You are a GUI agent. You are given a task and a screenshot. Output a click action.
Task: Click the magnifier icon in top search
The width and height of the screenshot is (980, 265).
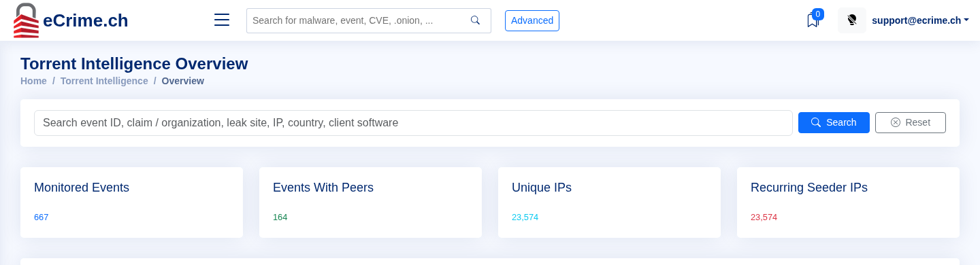pos(475,20)
